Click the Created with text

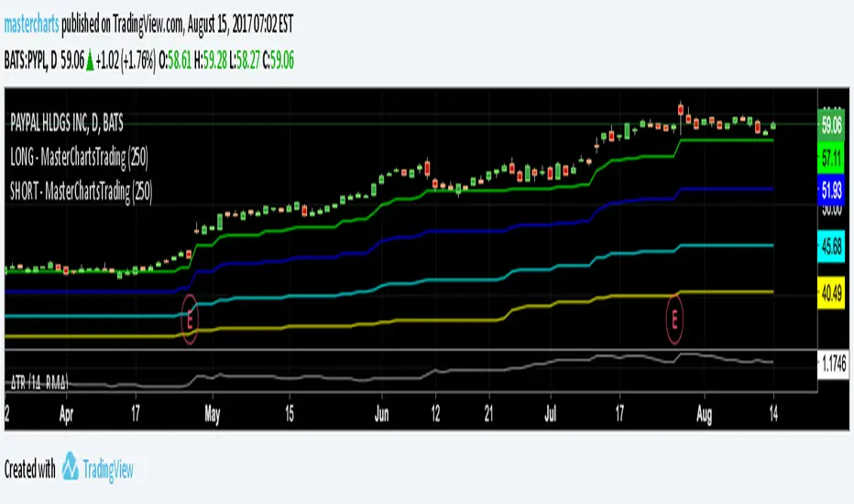(30, 469)
